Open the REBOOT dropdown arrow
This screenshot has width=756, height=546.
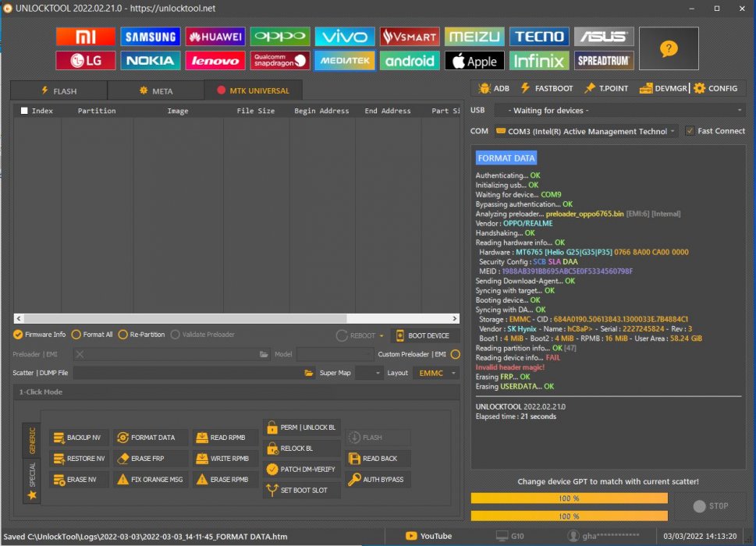pyautogui.click(x=382, y=336)
